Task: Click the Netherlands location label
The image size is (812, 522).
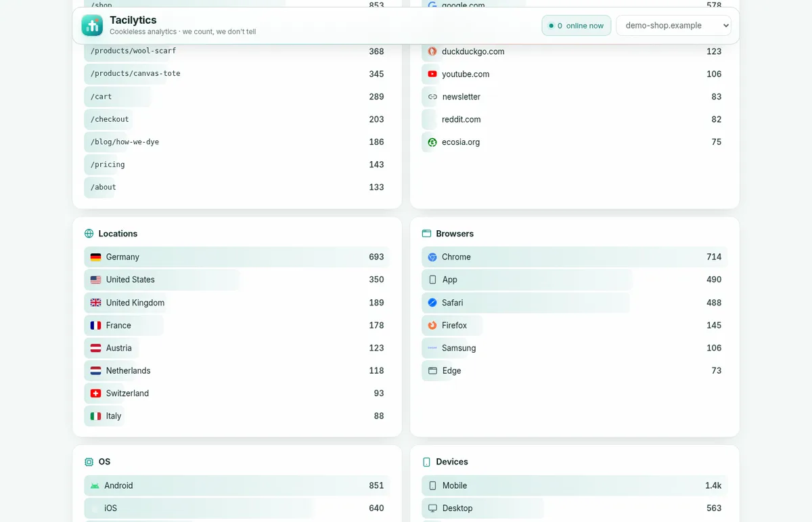Action: 129,371
